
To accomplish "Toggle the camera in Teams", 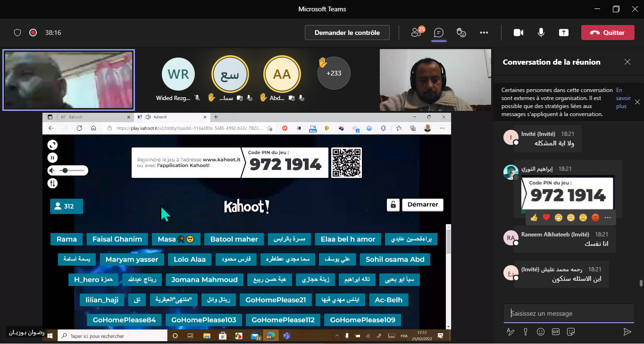I will point(519,33).
